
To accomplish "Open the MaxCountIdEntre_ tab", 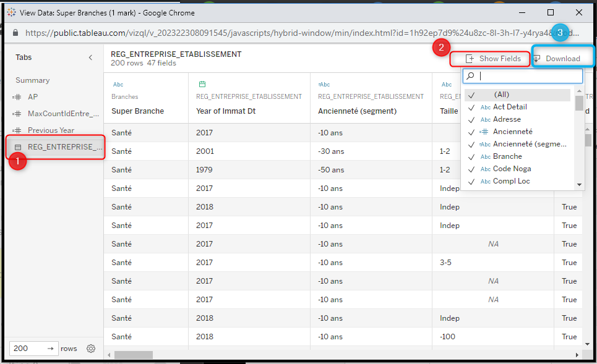I will [x=63, y=114].
